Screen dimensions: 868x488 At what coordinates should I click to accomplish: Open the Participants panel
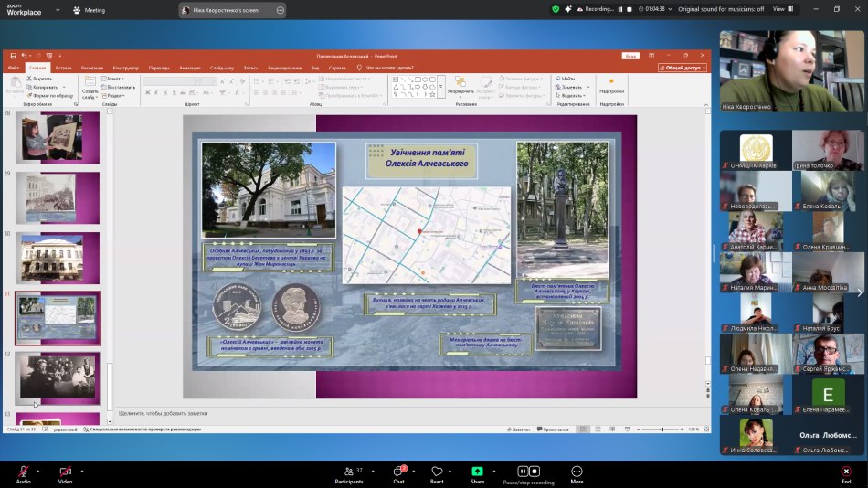(348, 472)
